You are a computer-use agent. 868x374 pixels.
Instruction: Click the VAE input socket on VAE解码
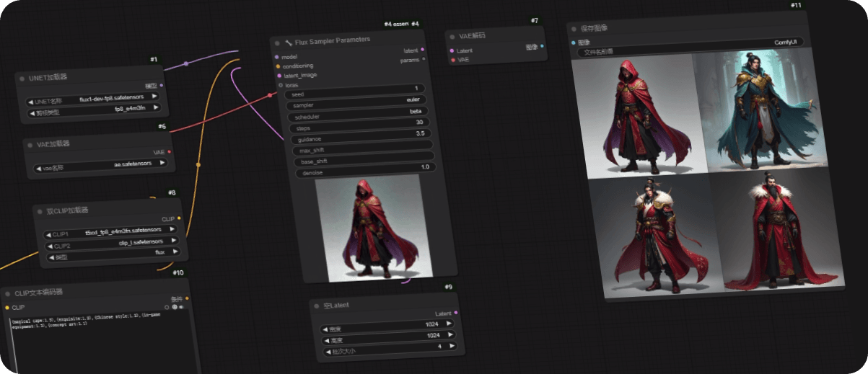click(x=452, y=60)
